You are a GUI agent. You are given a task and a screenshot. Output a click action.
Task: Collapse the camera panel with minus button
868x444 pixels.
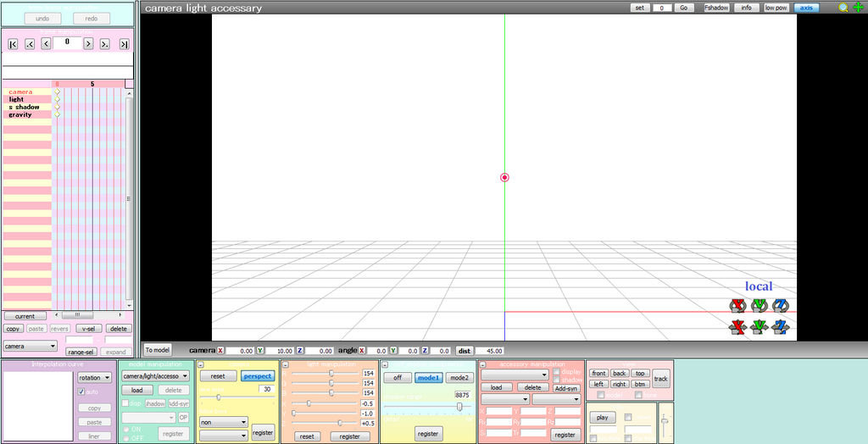point(200,364)
